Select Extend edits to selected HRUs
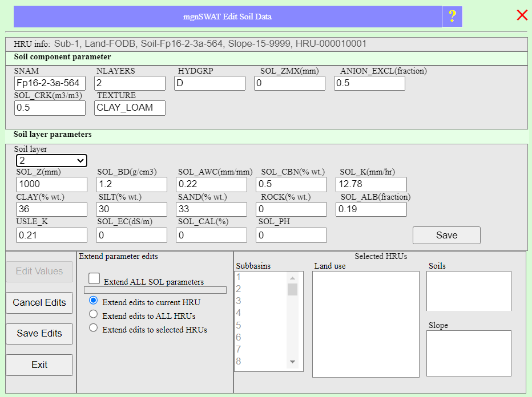 93,327
